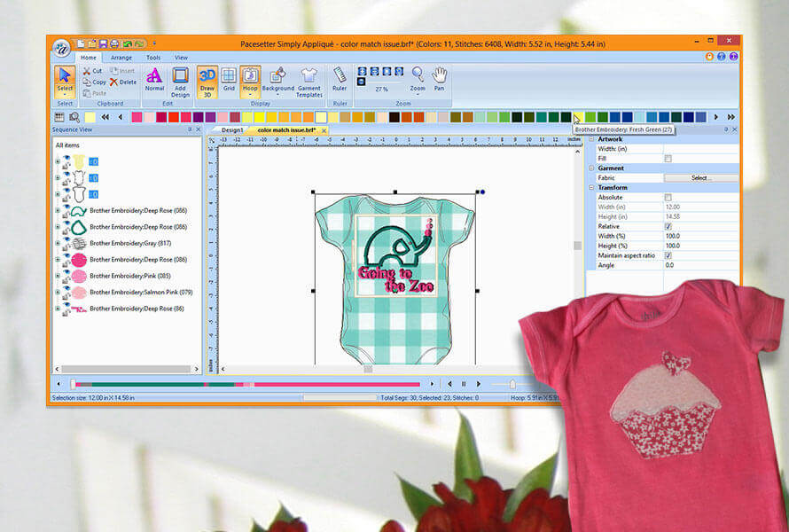Click the Angle value field

coord(701,265)
